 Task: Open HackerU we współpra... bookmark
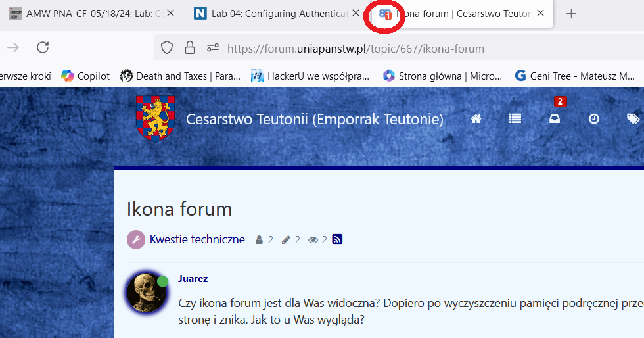point(310,76)
